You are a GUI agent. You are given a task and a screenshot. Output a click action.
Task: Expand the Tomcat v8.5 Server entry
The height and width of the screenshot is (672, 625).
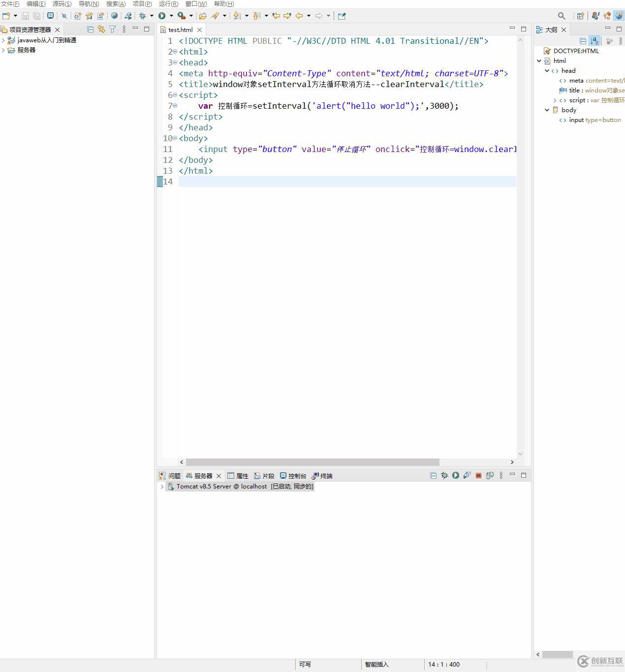pos(162,487)
